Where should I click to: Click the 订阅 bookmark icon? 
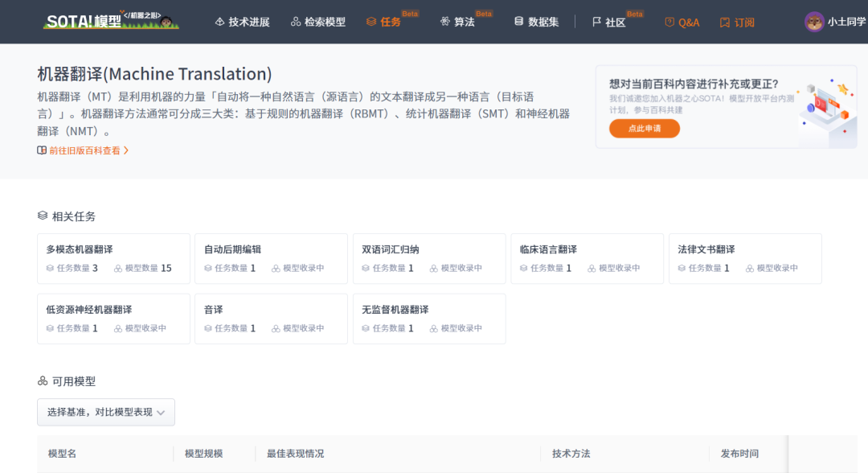click(725, 23)
